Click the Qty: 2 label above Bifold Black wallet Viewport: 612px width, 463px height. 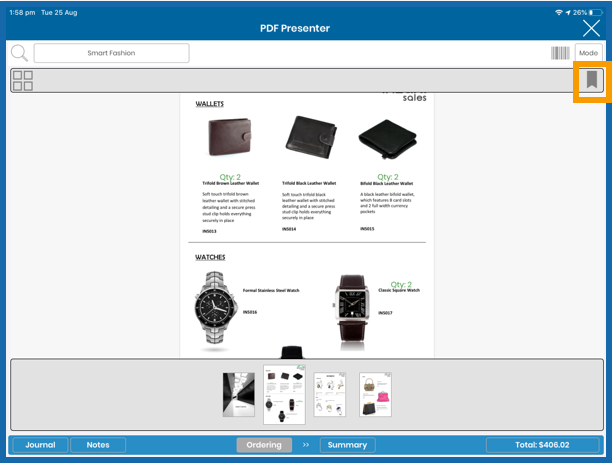pyautogui.click(x=388, y=177)
